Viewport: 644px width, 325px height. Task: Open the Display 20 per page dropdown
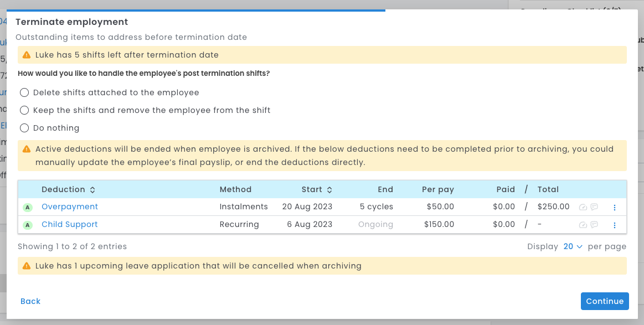[x=573, y=246]
